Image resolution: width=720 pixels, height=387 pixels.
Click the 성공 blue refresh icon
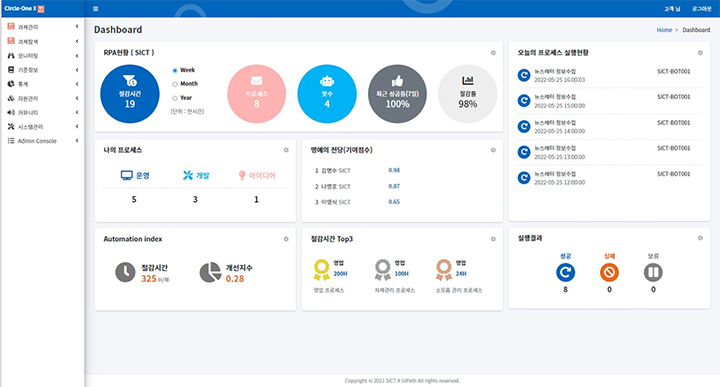point(565,272)
